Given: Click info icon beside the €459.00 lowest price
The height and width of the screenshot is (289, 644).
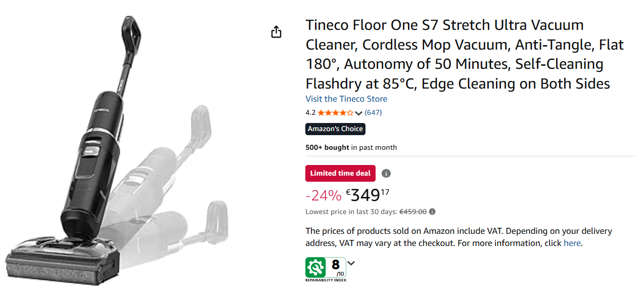Looking at the screenshot, I should tap(432, 212).
